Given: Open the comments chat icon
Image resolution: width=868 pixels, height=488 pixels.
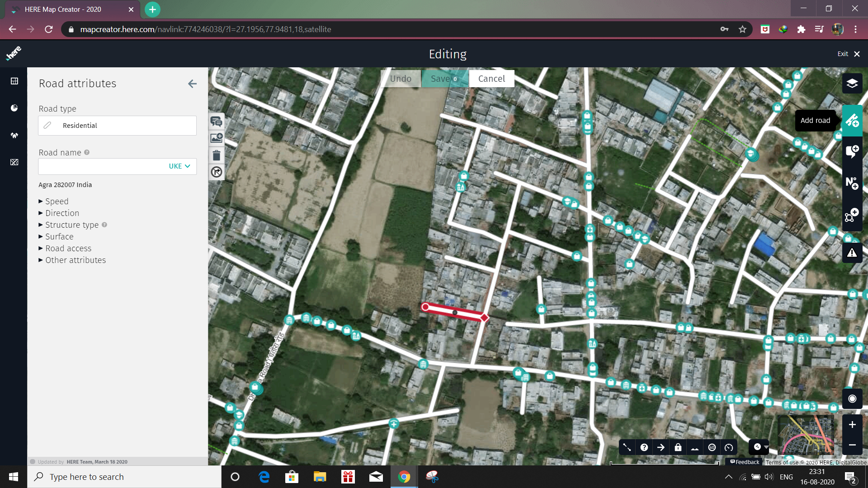Looking at the screenshot, I should (x=217, y=122).
